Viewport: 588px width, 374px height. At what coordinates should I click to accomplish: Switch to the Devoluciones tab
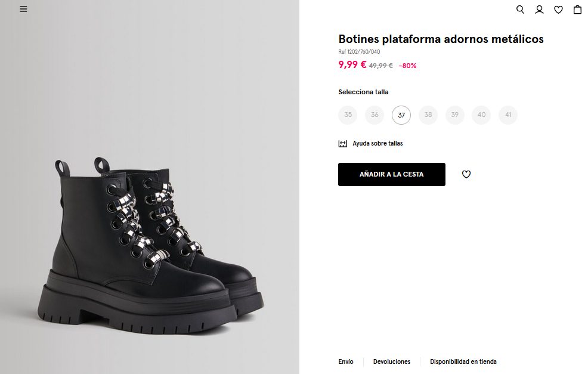point(392,361)
